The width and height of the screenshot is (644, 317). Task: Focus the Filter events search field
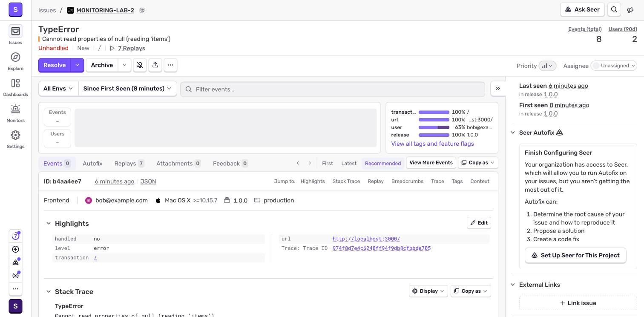point(333,89)
